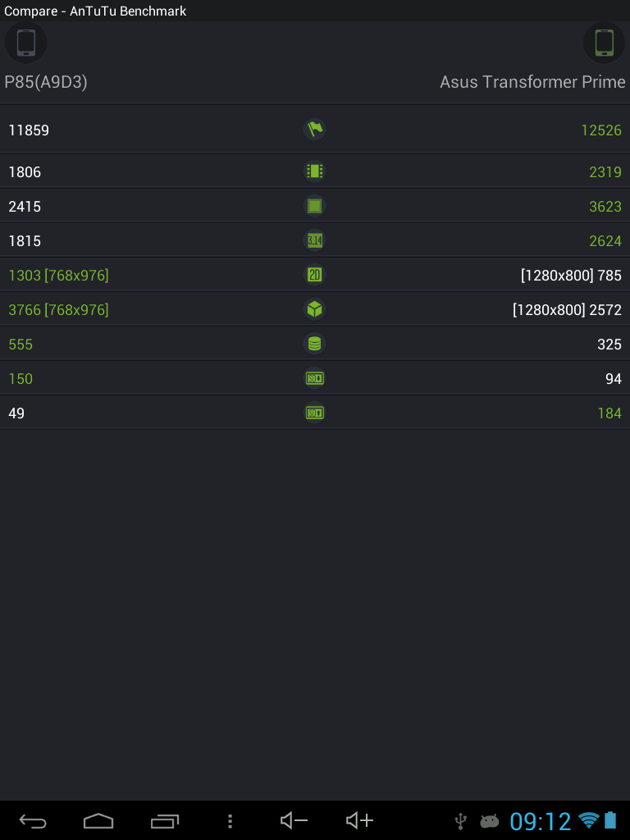The width and height of the screenshot is (630, 840).
Task: Tap the USB connection status icon
Action: pyautogui.click(x=461, y=820)
